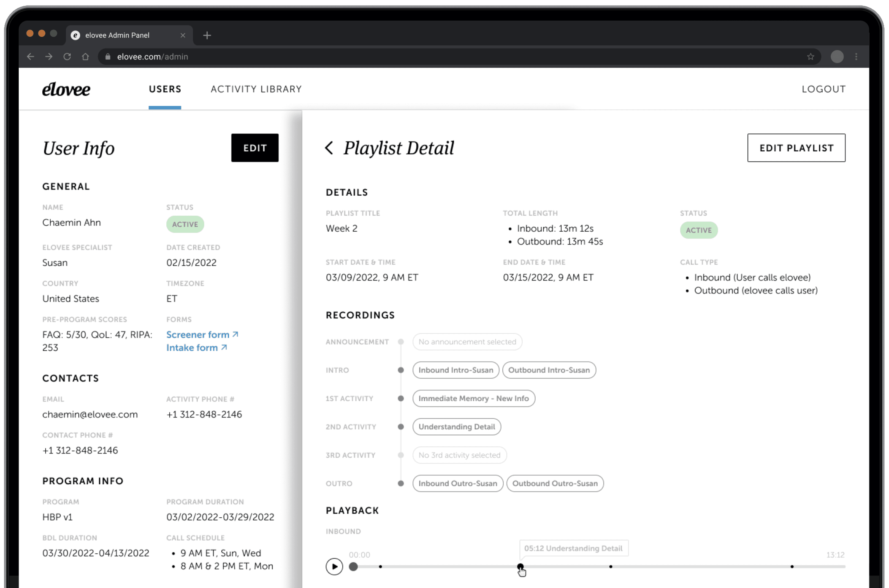Click start date 03/09/2022, 9 AM ET

pyautogui.click(x=372, y=278)
